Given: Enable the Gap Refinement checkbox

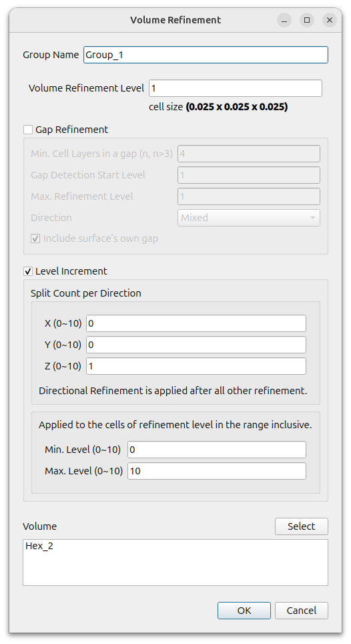Looking at the screenshot, I should click(x=28, y=130).
